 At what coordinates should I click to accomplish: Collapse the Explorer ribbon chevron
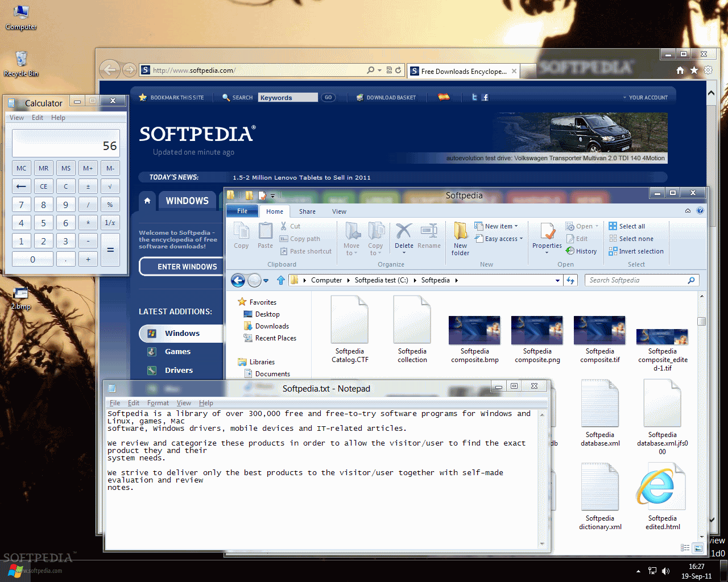click(x=688, y=211)
